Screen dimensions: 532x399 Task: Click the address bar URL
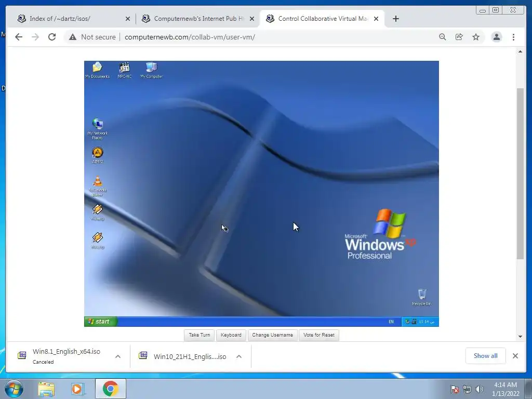pyautogui.click(x=190, y=37)
